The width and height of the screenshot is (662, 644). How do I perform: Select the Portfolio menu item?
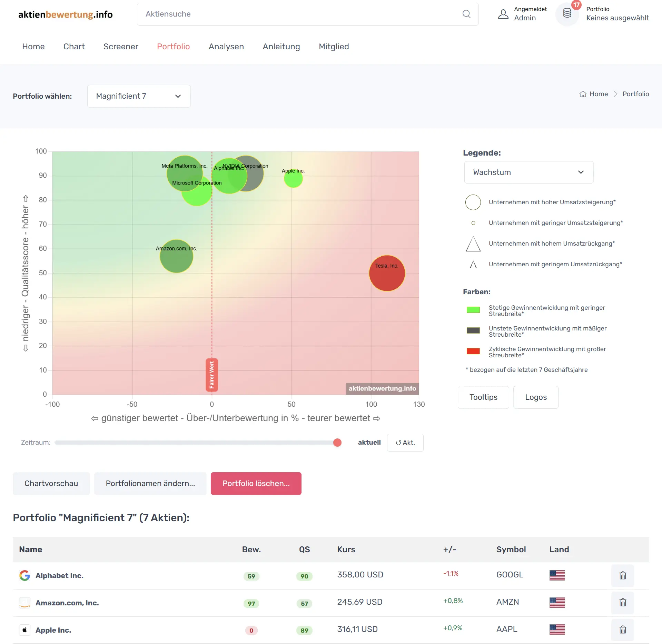pyautogui.click(x=174, y=47)
